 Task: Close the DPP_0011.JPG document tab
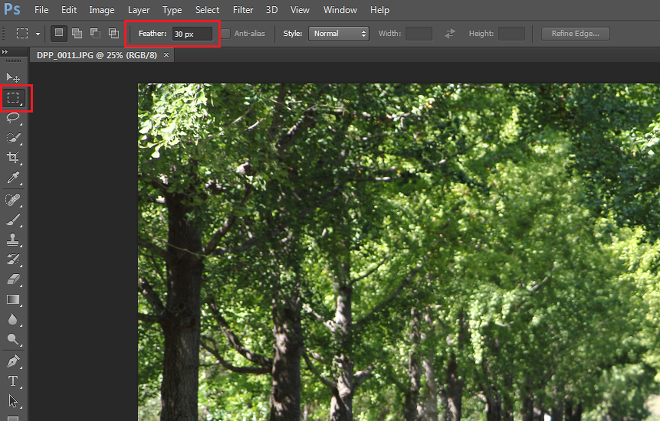pos(166,55)
